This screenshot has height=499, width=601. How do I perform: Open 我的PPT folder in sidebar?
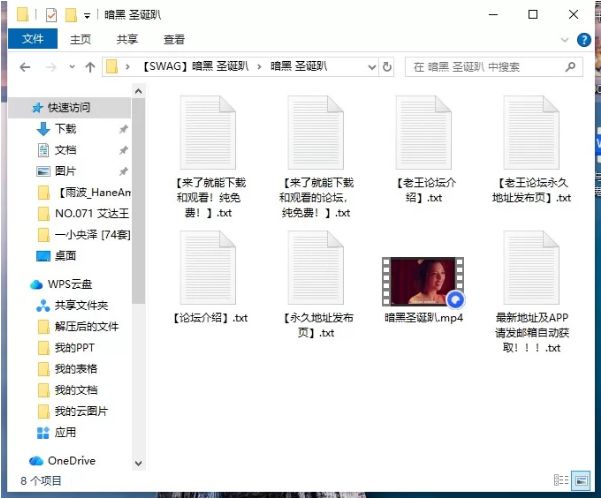tap(67, 348)
